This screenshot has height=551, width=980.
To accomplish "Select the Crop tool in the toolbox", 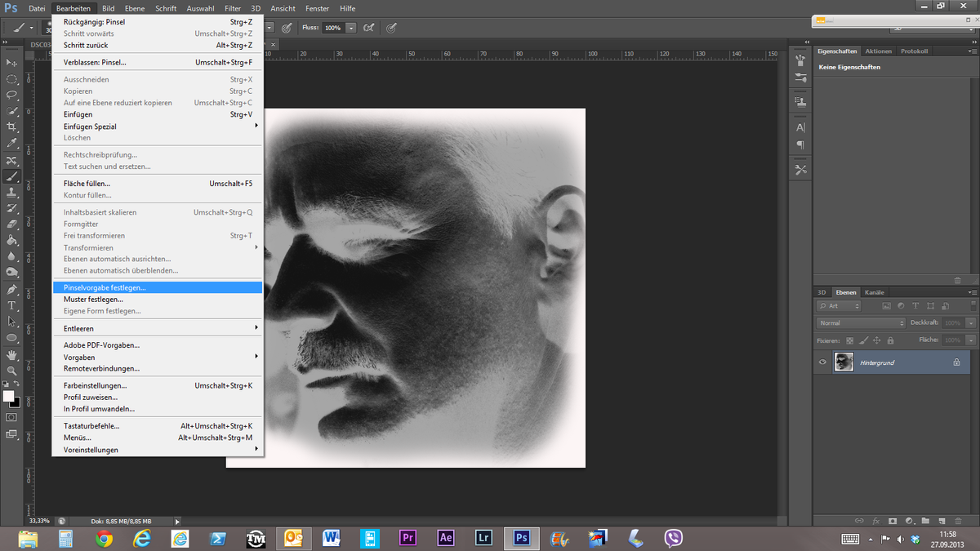I will point(11,127).
